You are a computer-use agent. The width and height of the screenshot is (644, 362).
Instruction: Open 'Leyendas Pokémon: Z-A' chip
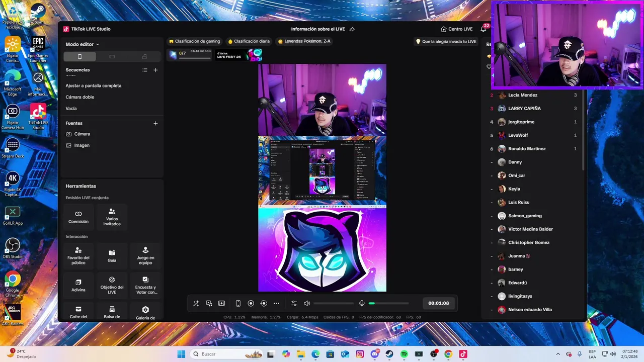[x=304, y=41]
